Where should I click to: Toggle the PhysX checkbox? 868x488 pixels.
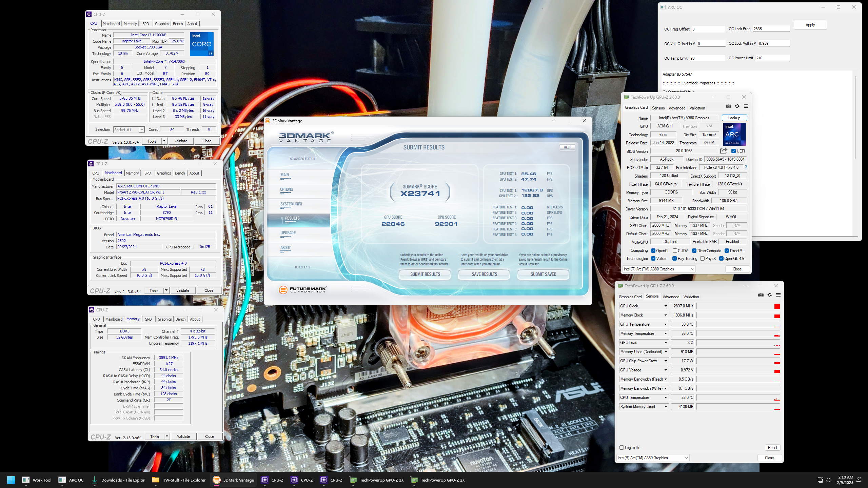click(x=702, y=259)
